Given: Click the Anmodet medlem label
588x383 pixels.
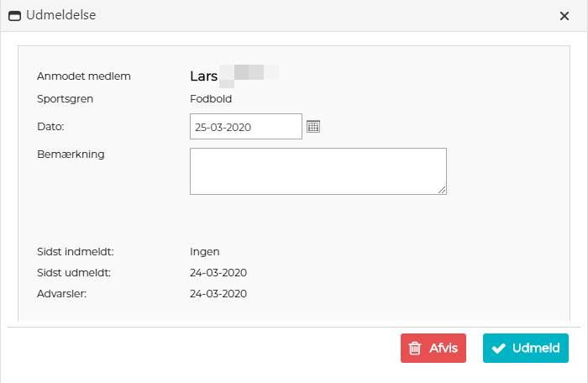Looking at the screenshot, I should (x=84, y=76).
